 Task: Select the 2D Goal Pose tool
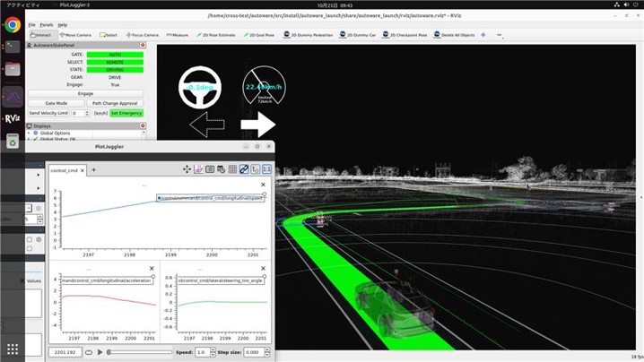[258, 35]
